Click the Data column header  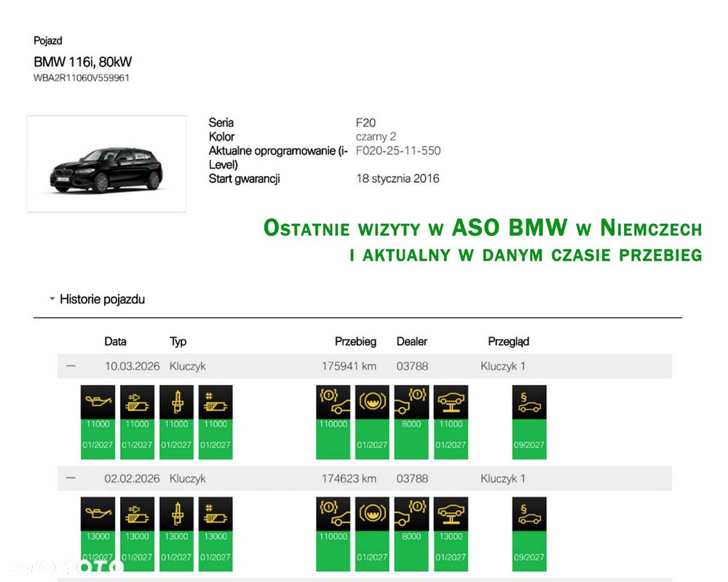click(x=115, y=342)
